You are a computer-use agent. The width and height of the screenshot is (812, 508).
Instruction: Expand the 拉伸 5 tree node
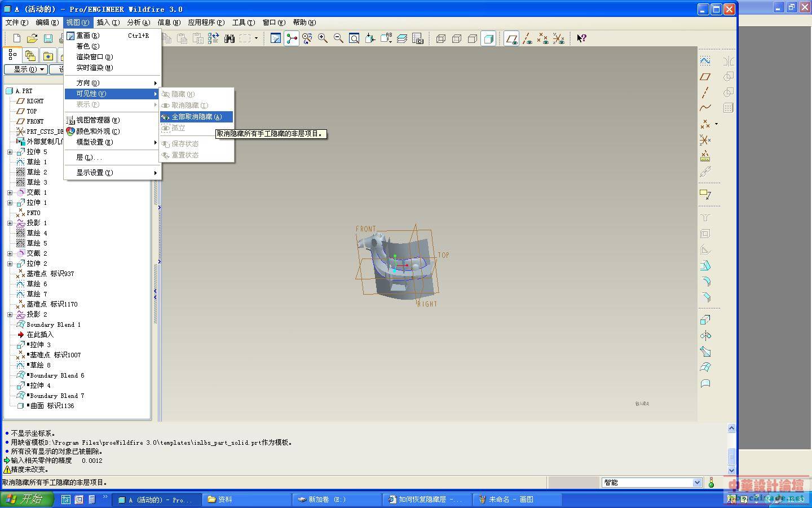10,152
